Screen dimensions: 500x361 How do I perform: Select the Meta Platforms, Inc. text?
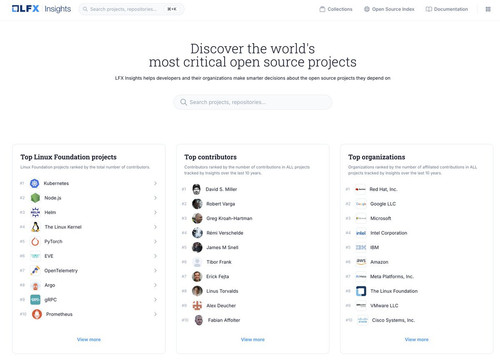click(x=392, y=276)
